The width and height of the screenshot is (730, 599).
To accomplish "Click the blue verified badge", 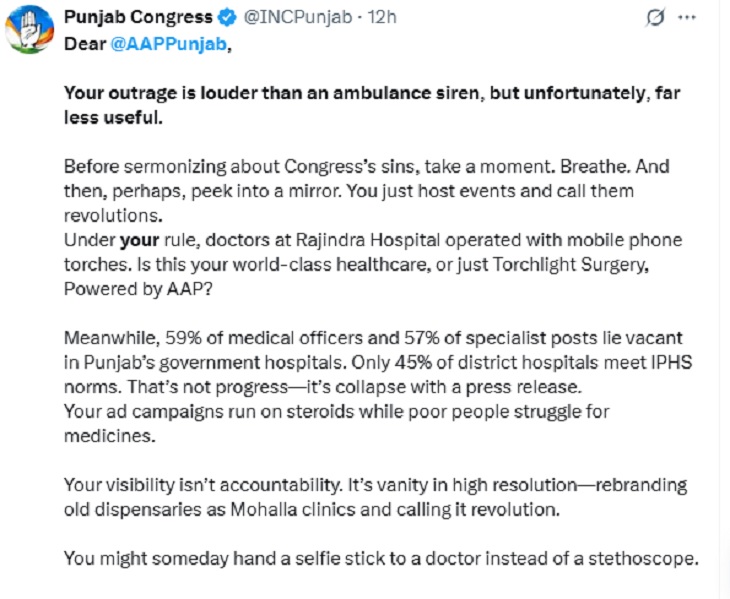I will pos(229,18).
